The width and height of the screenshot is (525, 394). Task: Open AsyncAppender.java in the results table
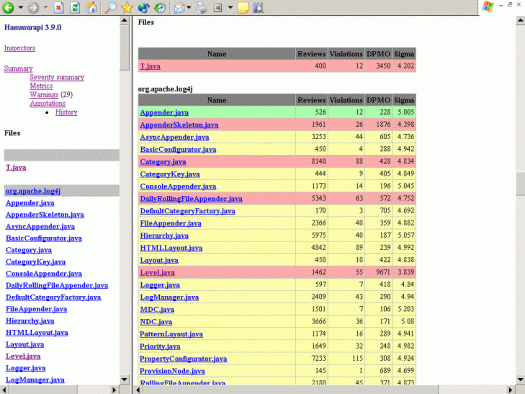[x=174, y=137]
